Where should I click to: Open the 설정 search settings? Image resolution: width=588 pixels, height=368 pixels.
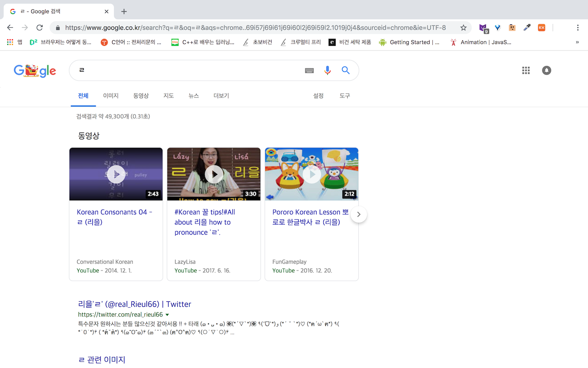coord(318,96)
